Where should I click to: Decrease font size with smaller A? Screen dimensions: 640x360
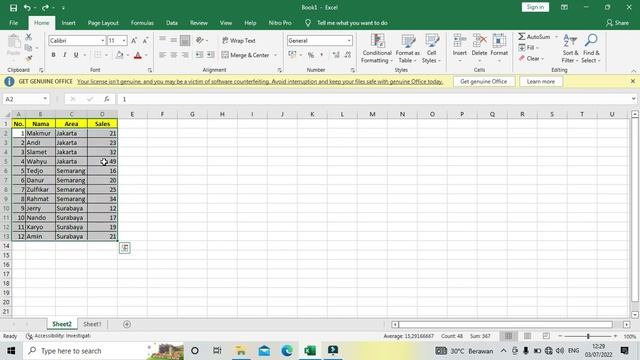[x=145, y=40]
